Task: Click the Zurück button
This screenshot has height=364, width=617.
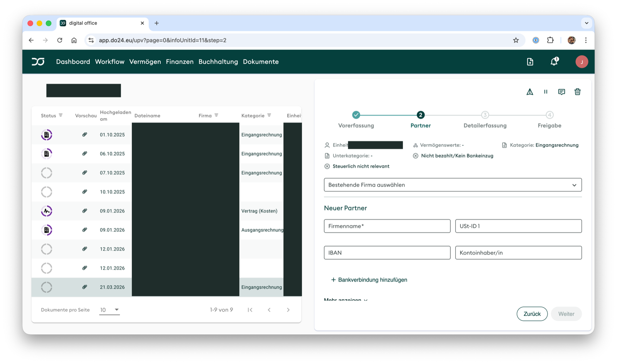Action: pos(532,314)
